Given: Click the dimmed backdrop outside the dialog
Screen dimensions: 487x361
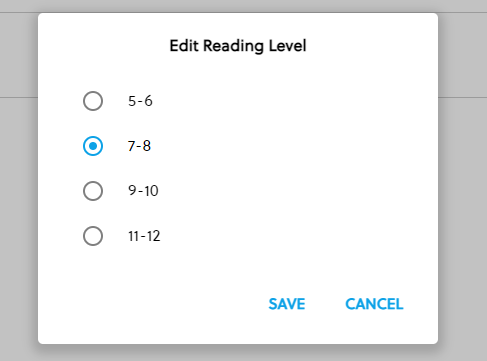Looking at the screenshot, I should click(x=463, y=200).
